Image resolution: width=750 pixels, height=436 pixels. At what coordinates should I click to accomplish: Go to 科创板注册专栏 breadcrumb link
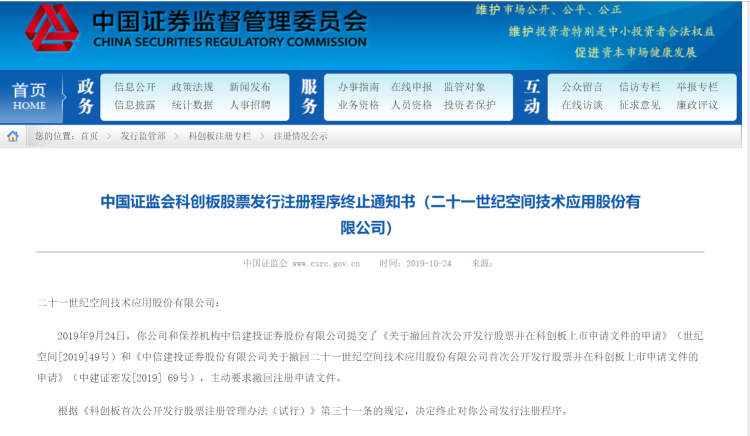coord(220,136)
